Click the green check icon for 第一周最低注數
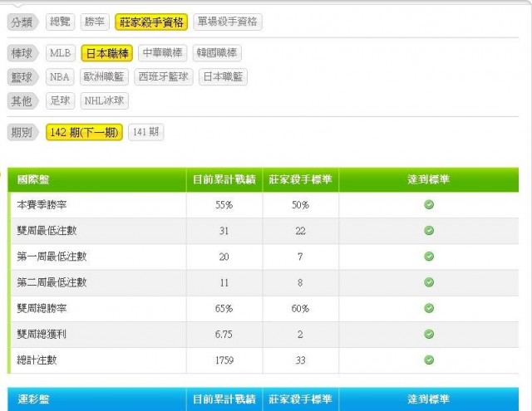 point(429,257)
